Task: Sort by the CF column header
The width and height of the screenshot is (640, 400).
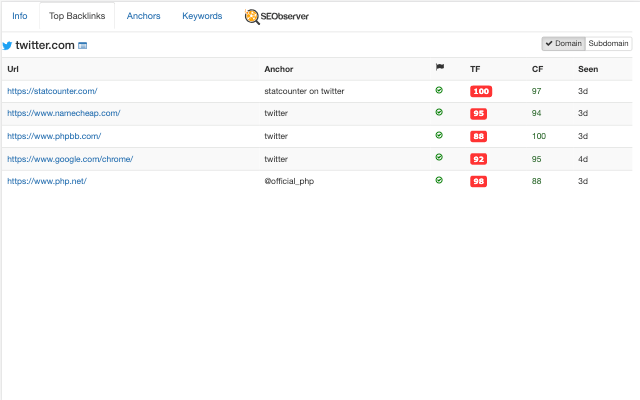Action: click(x=537, y=69)
